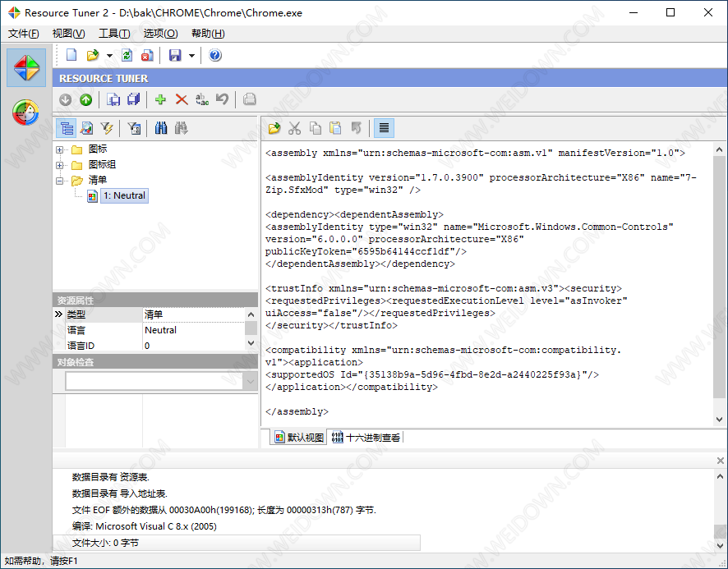The width and height of the screenshot is (728, 569).
Task: Select the Resource Tuner colorful diamond sidebar icon
Action: 26,67
